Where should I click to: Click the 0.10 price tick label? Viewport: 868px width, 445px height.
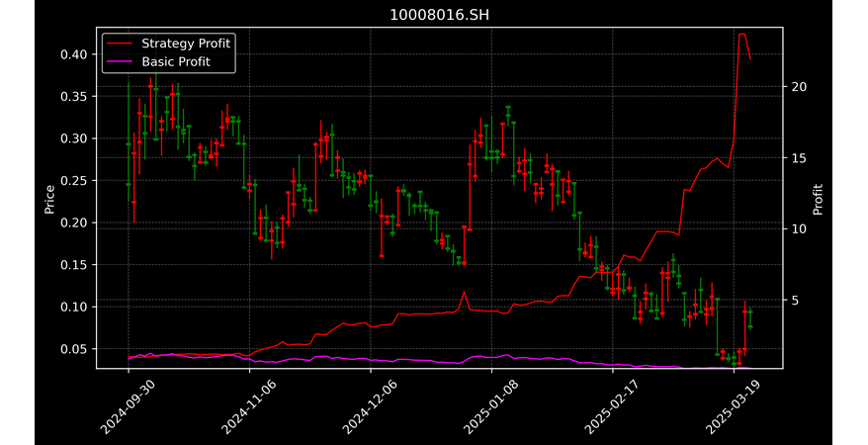pyautogui.click(x=74, y=307)
